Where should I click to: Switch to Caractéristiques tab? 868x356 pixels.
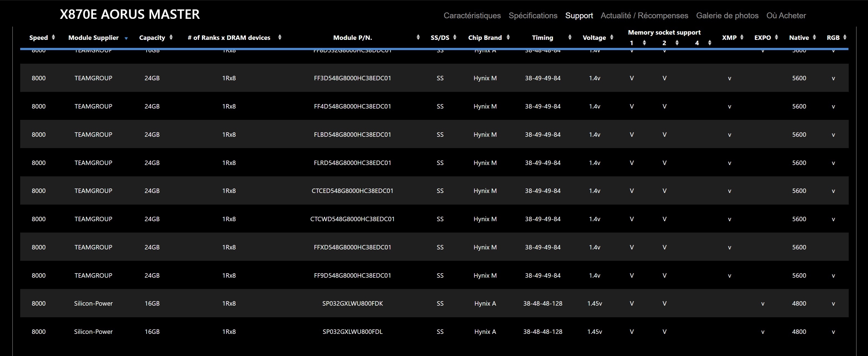(x=472, y=16)
